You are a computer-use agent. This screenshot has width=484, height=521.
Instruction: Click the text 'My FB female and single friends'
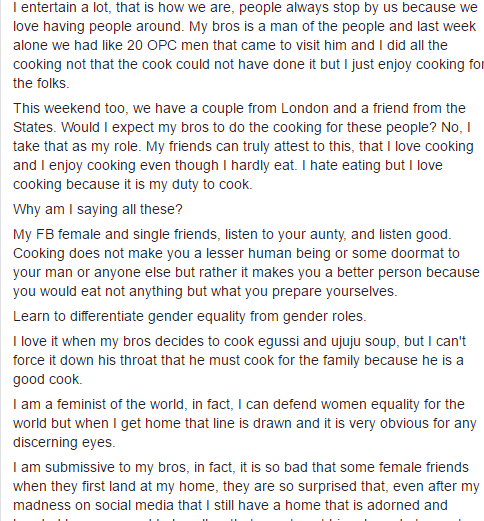(x=116, y=235)
